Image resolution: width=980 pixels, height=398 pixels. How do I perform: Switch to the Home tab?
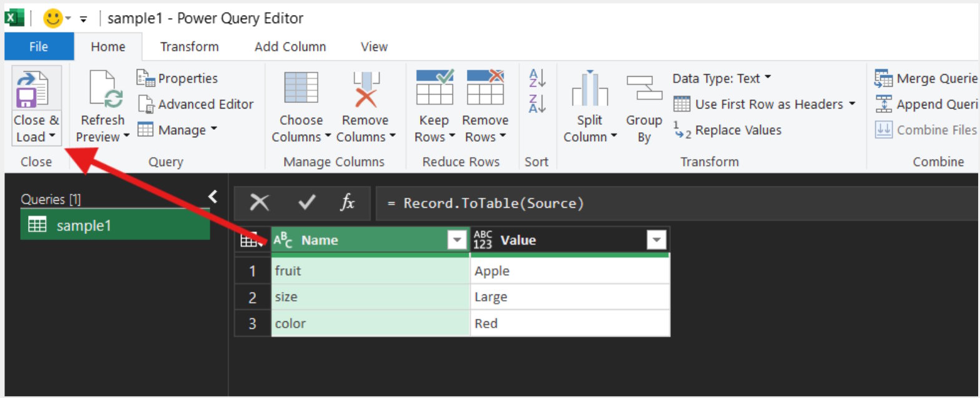[x=108, y=47]
